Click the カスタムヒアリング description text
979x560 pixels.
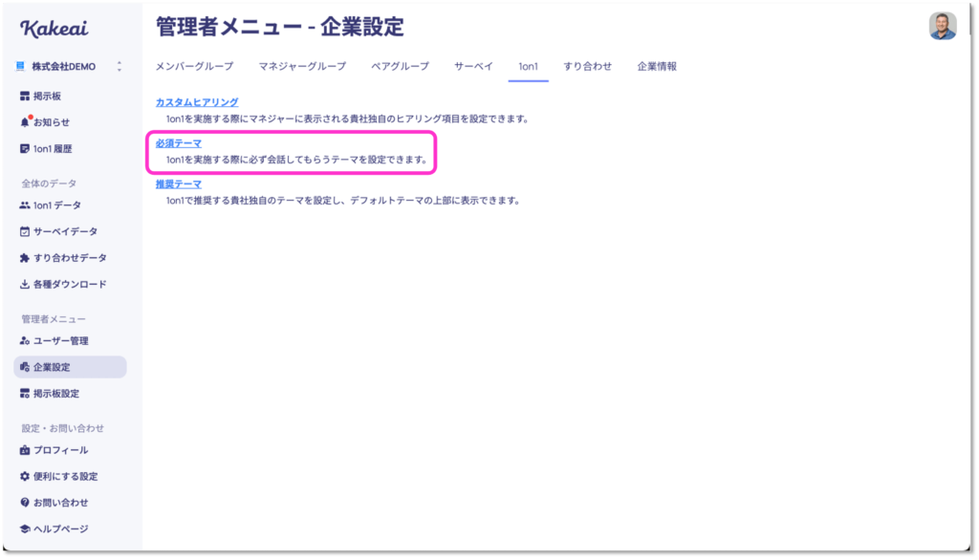tap(347, 118)
